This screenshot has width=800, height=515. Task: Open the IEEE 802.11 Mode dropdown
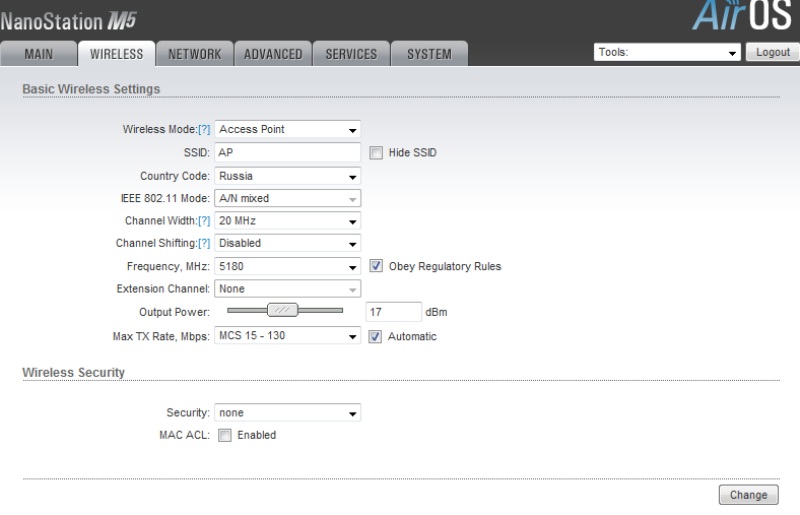tap(287, 199)
